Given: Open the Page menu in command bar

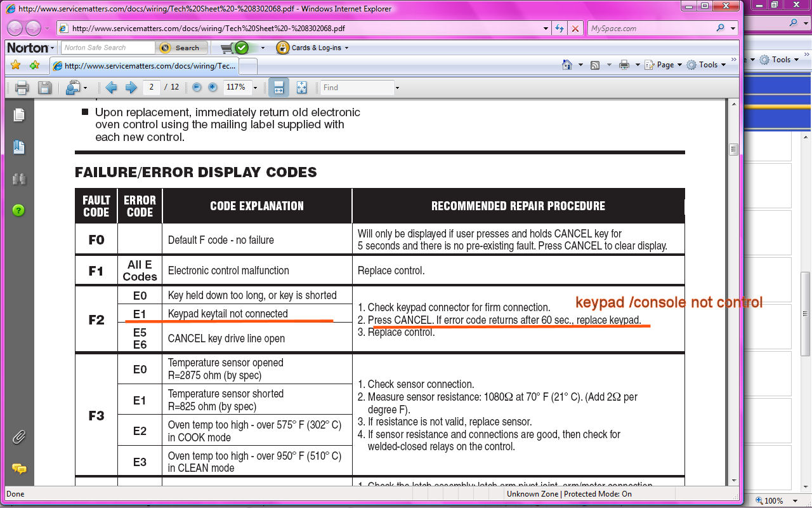Looking at the screenshot, I should (x=664, y=65).
